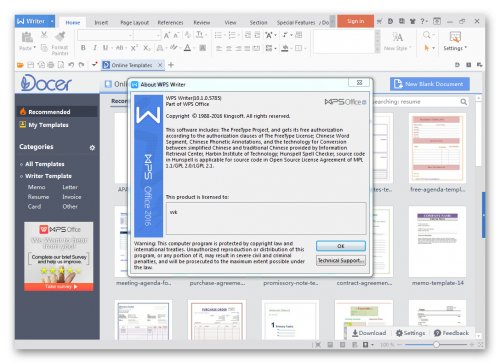Click OK in About WPS Writer
Viewport: 500px width, 364px height.
coord(341,246)
